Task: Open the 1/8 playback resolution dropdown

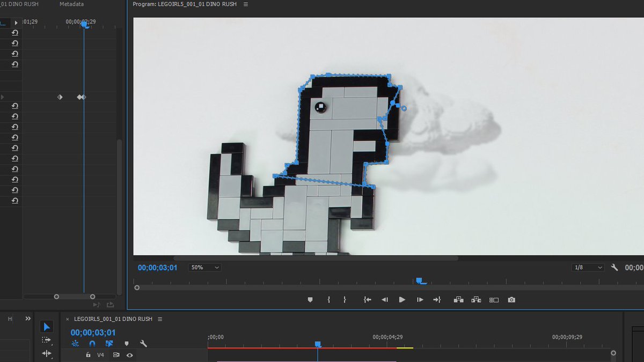Action: (588, 267)
